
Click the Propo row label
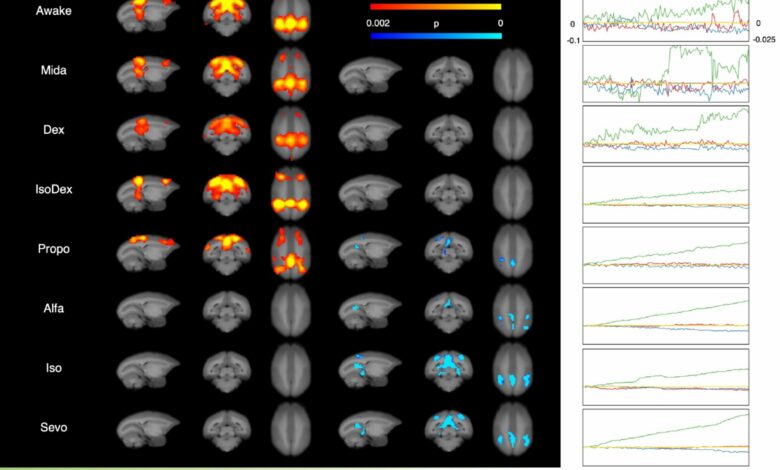click(x=53, y=249)
